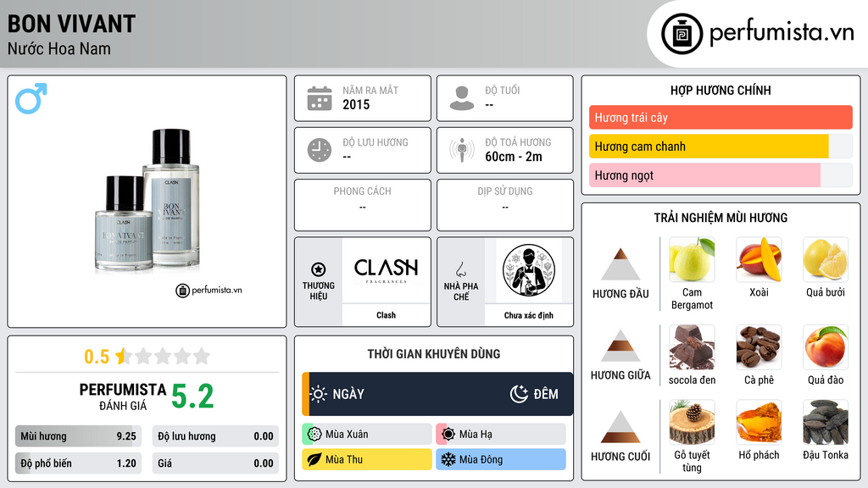Click the Hương đầu pyramid icon
Screen dimensions: 868x488
point(620,264)
